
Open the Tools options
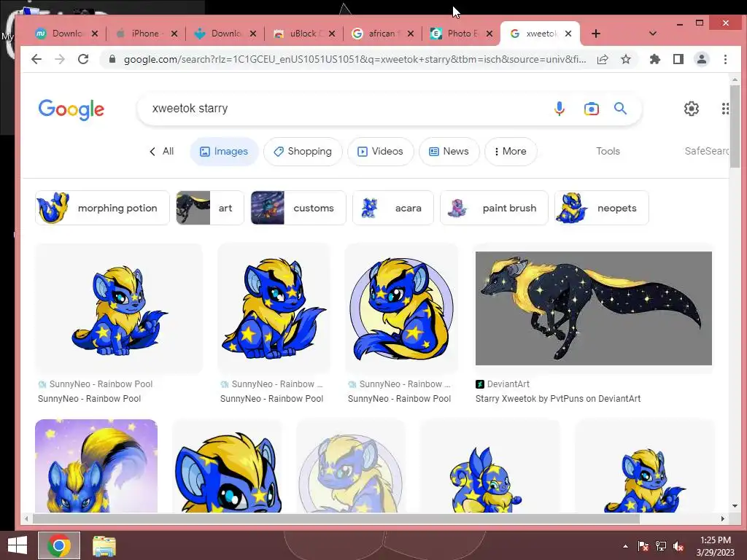pos(608,152)
